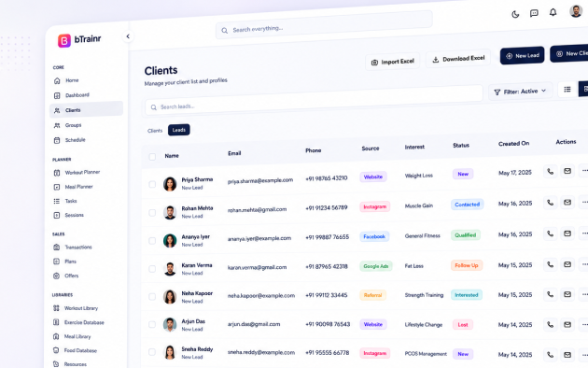Tick the checkbox for Karan Verma
588x368 pixels.
[x=152, y=269]
